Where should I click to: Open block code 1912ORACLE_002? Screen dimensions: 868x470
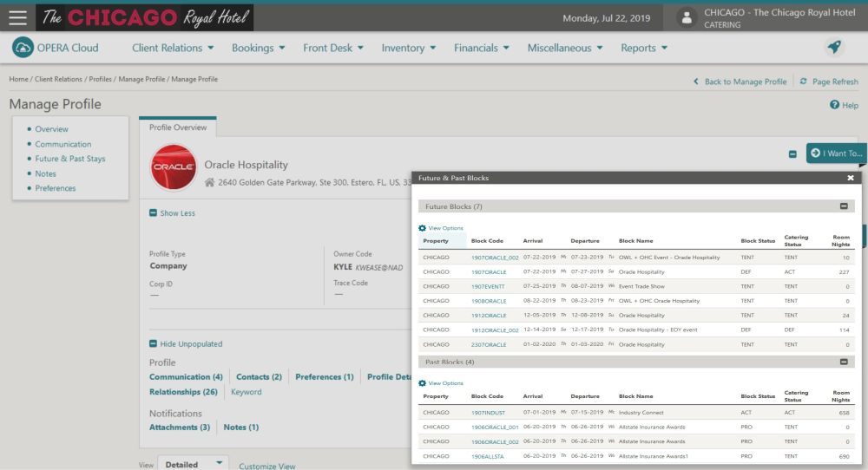click(495, 330)
